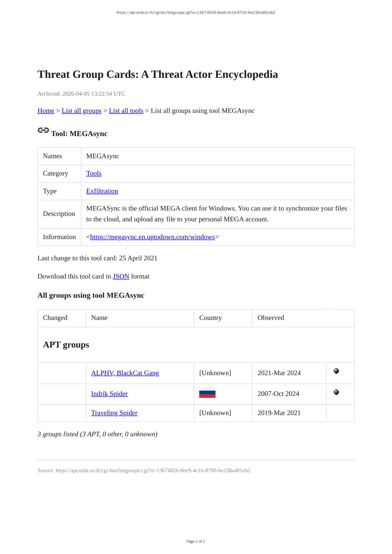Open the Indrik Spider group page
The image size is (392, 554).
[x=109, y=394]
